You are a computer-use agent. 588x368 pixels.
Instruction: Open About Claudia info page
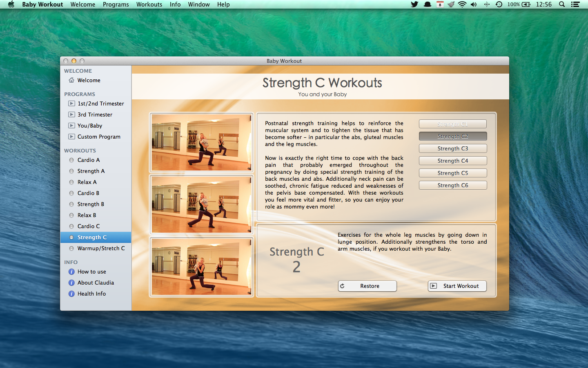pos(96,283)
